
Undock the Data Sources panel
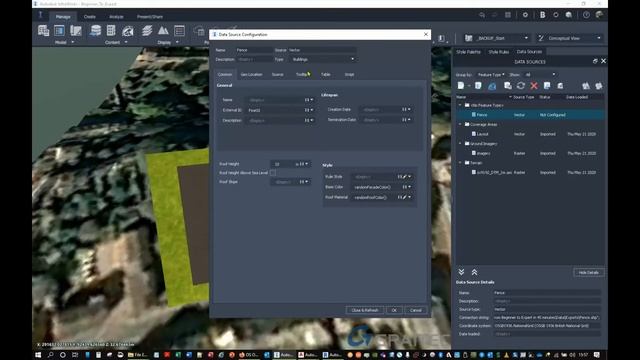click(595, 61)
